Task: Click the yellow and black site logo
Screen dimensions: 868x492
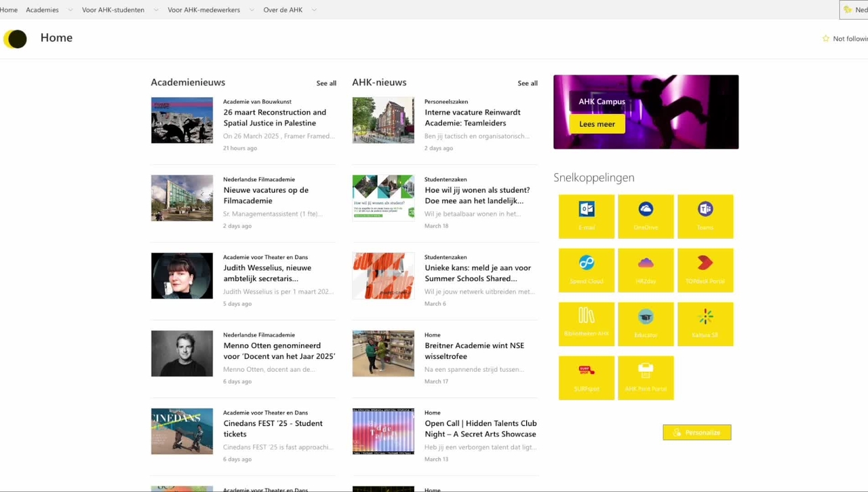Action: 16,39
